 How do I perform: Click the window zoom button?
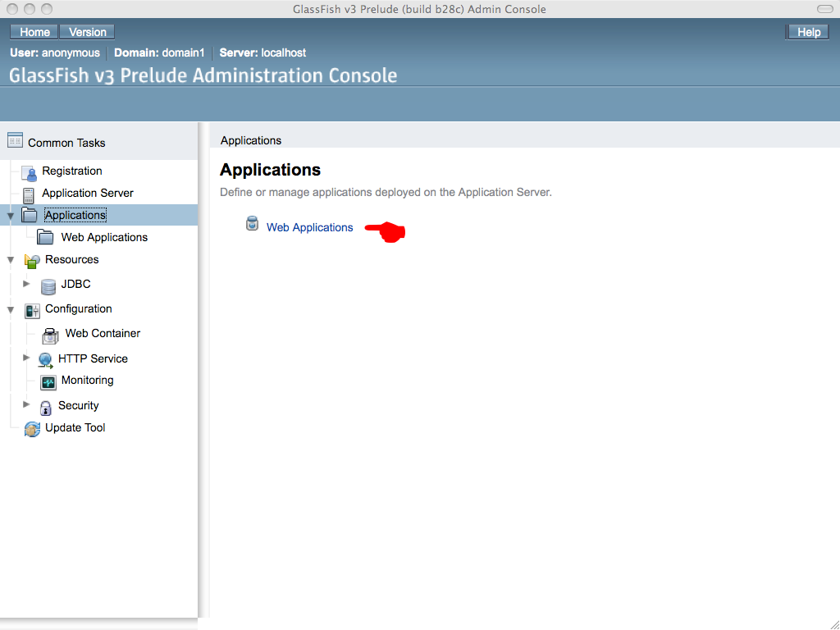(x=47, y=9)
